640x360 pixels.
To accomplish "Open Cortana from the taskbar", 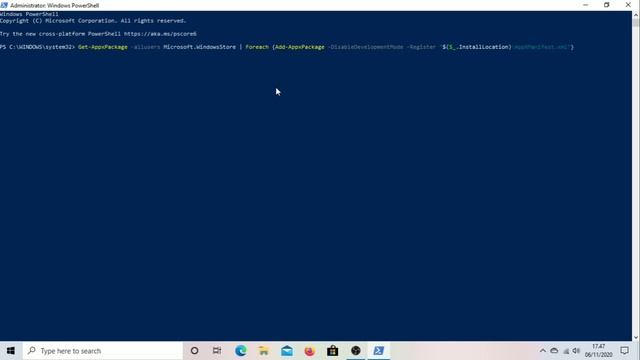I will 194,351.
